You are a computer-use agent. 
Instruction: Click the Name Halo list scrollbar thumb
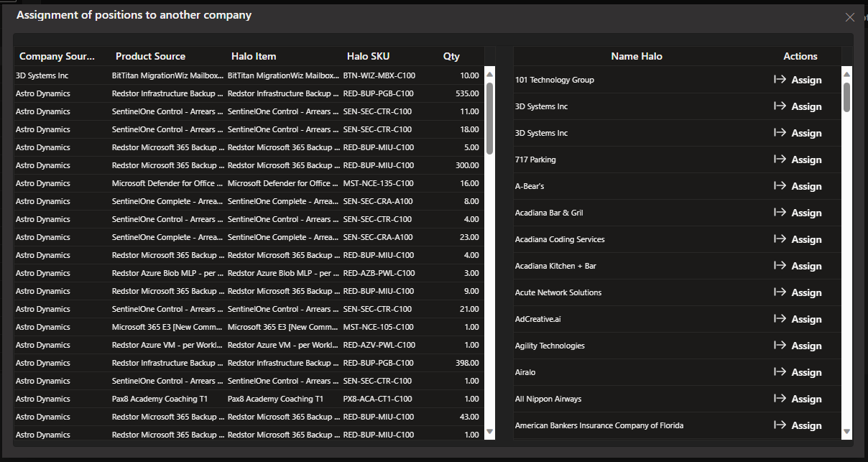(x=846, y=97)
